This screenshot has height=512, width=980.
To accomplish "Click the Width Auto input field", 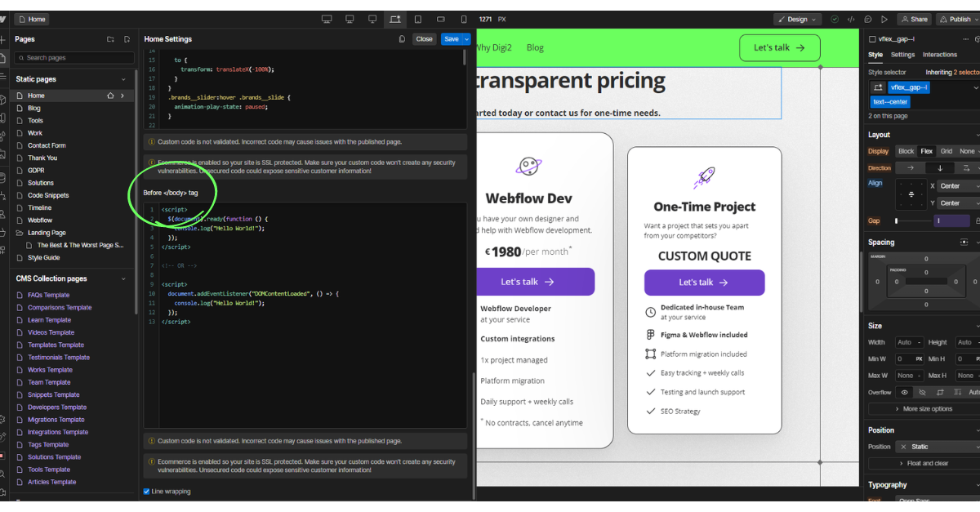I will 910,342.
